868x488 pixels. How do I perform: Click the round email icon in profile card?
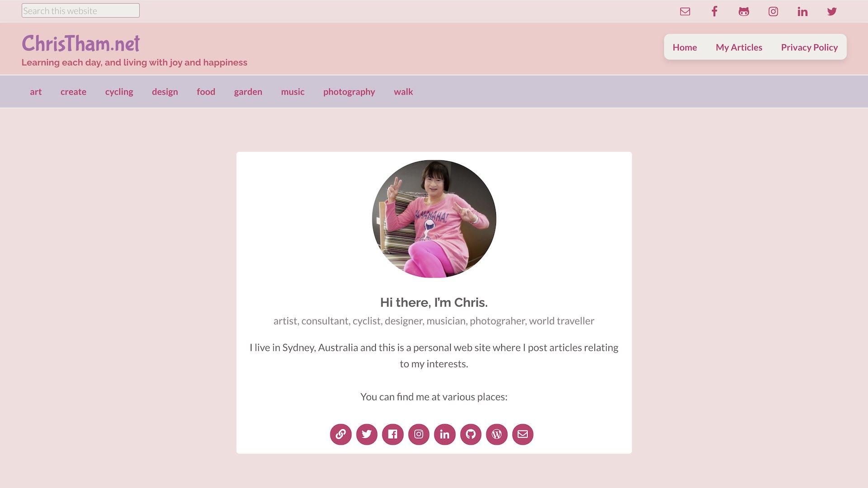[523, 434]
